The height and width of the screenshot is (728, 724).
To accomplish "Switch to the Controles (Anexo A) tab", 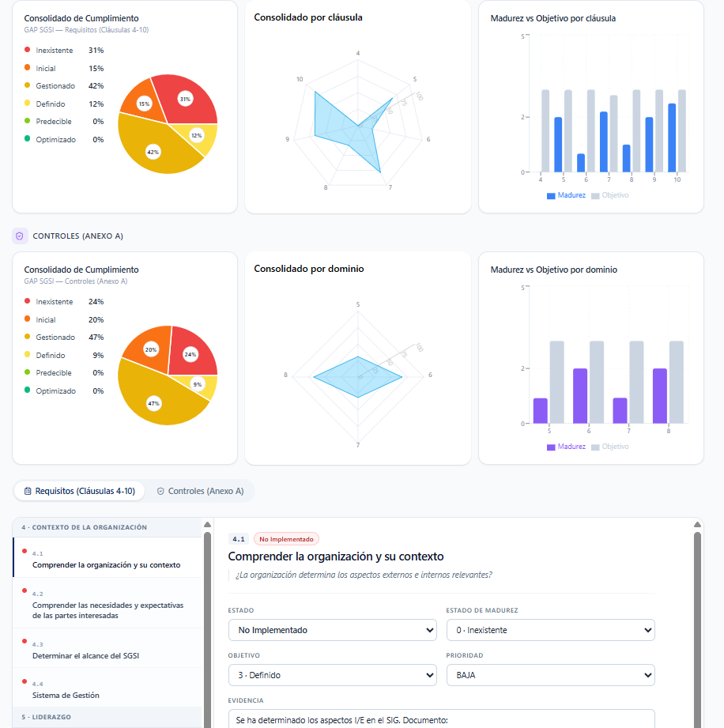I will 200,491.
